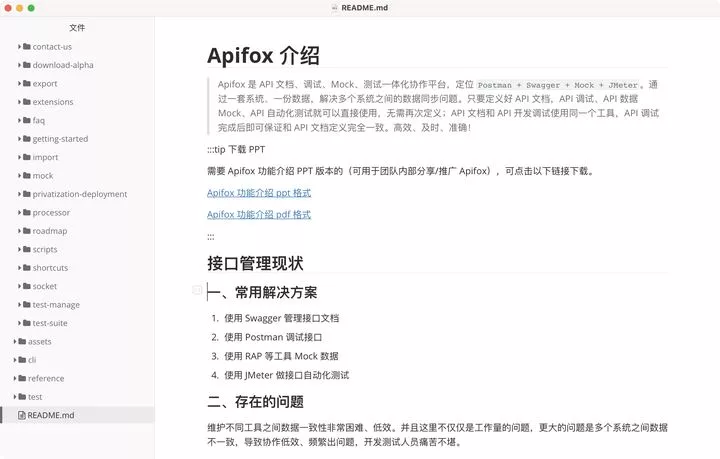Click the contact-us folder icon

pos(27,47)
